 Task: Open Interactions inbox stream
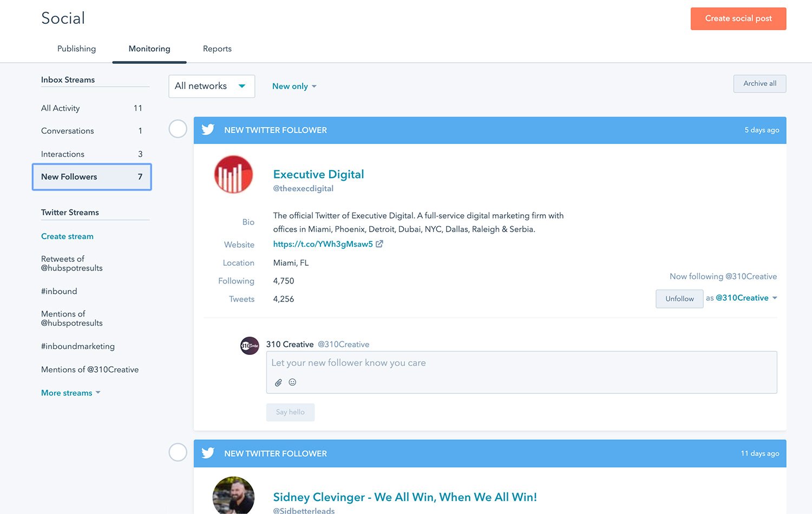91,154
